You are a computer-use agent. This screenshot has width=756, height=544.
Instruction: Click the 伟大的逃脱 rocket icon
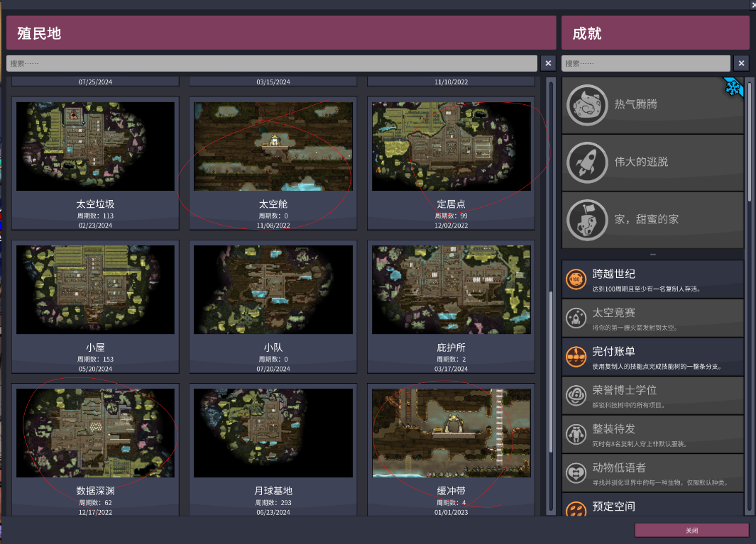(x=587, y=162)
